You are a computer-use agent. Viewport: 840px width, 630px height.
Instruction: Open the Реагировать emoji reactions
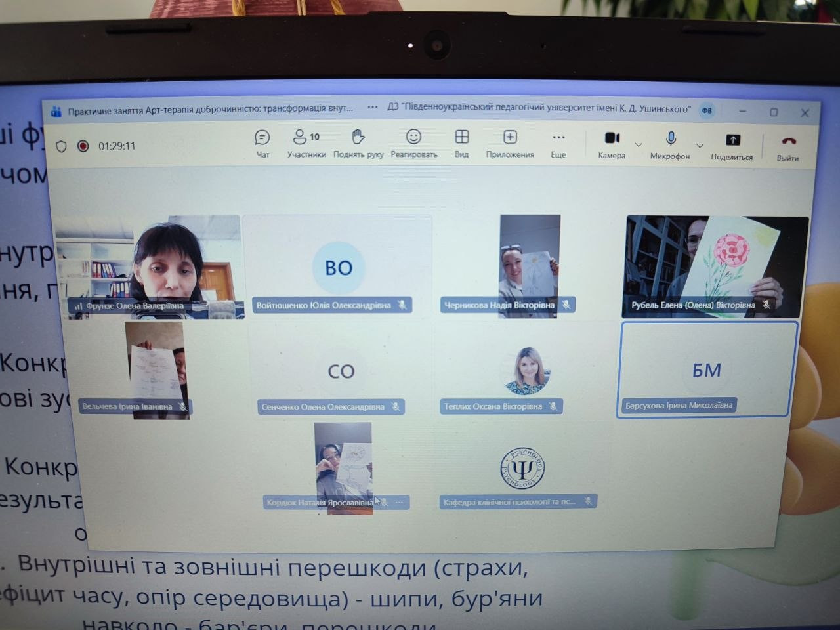point(413,142)
